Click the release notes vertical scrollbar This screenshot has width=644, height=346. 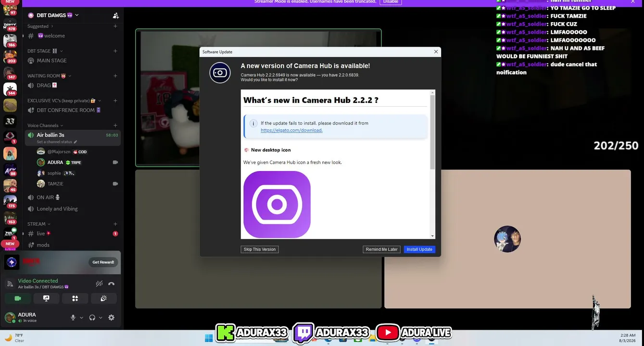point(432,132)
